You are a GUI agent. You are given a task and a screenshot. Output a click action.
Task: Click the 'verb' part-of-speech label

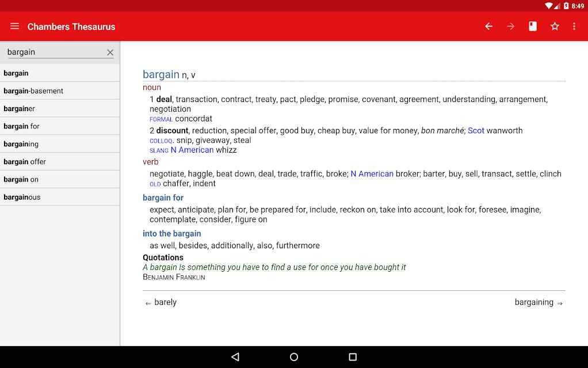point(150,162)
